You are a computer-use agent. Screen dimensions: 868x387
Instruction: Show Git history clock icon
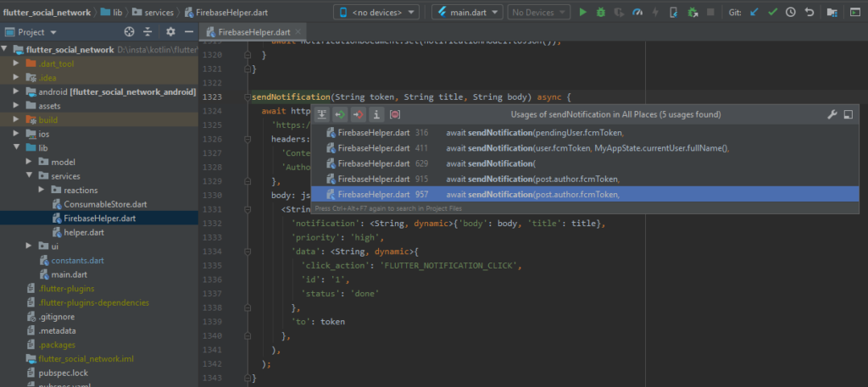790,13
